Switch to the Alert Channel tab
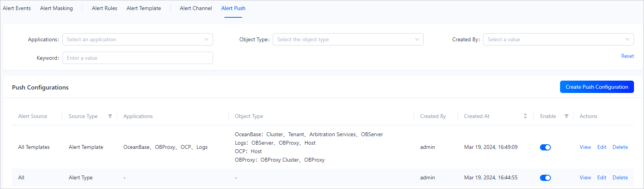644x189 pixels. click(196, 8)
